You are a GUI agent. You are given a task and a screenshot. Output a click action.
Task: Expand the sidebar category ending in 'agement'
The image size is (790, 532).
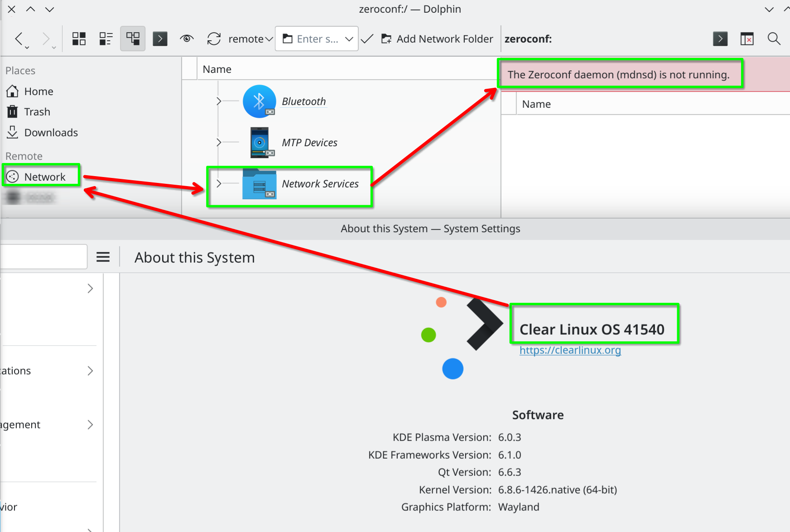click(90, 425)
